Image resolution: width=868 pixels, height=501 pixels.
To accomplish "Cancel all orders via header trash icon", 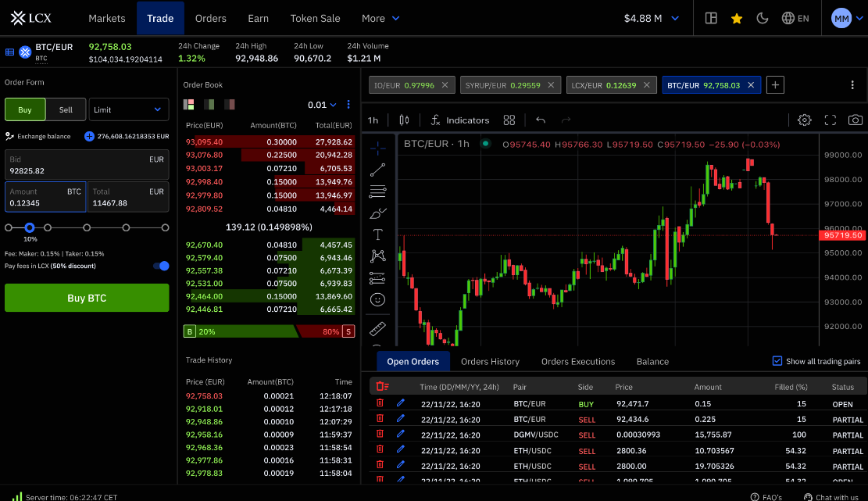I will point(382,386).
